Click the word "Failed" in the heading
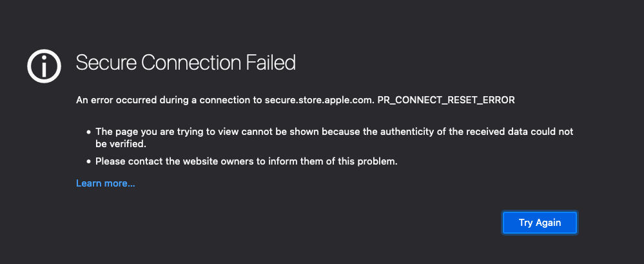This screenshot has width=644, height=264. coord(271,63)
